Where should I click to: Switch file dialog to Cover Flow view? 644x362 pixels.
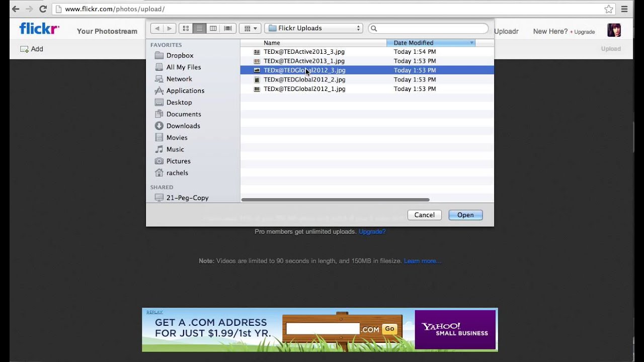click(x=227, y=28)
